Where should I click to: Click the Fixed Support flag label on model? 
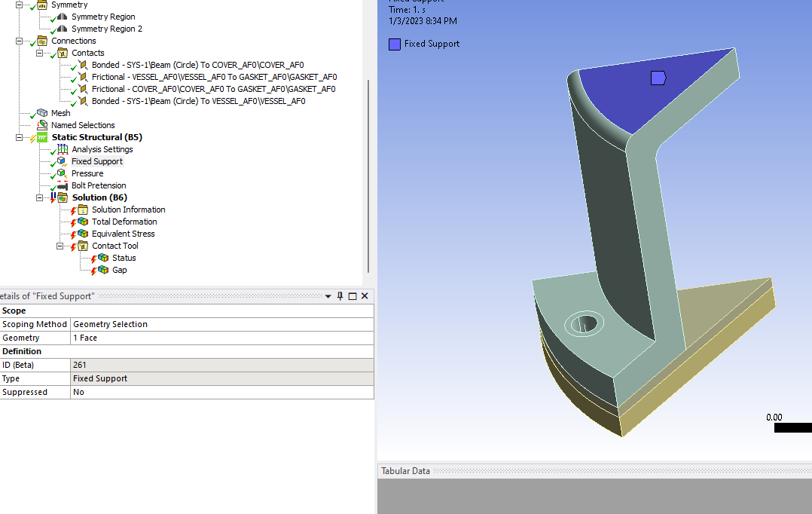pyautogui.click(x=658, y=78)
